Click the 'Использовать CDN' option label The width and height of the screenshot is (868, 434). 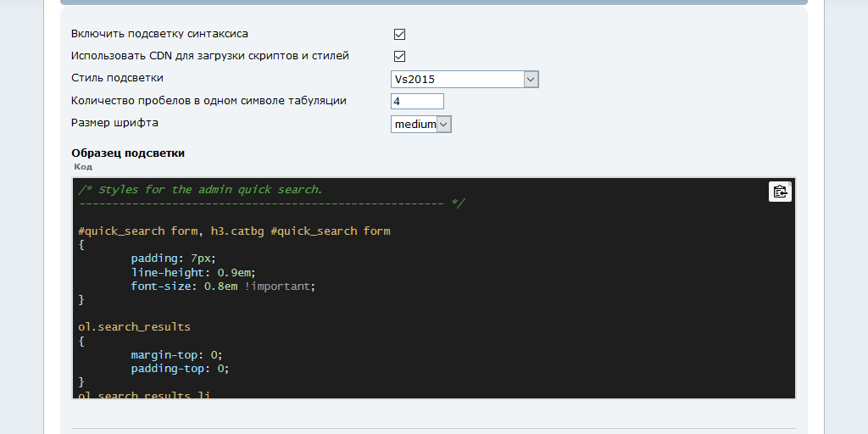(x=209, y=56)
